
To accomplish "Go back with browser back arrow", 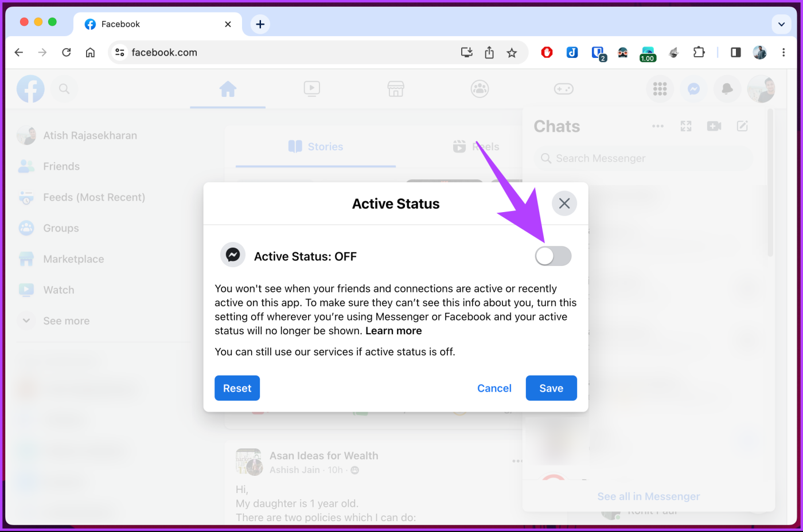I will (19, 52).
